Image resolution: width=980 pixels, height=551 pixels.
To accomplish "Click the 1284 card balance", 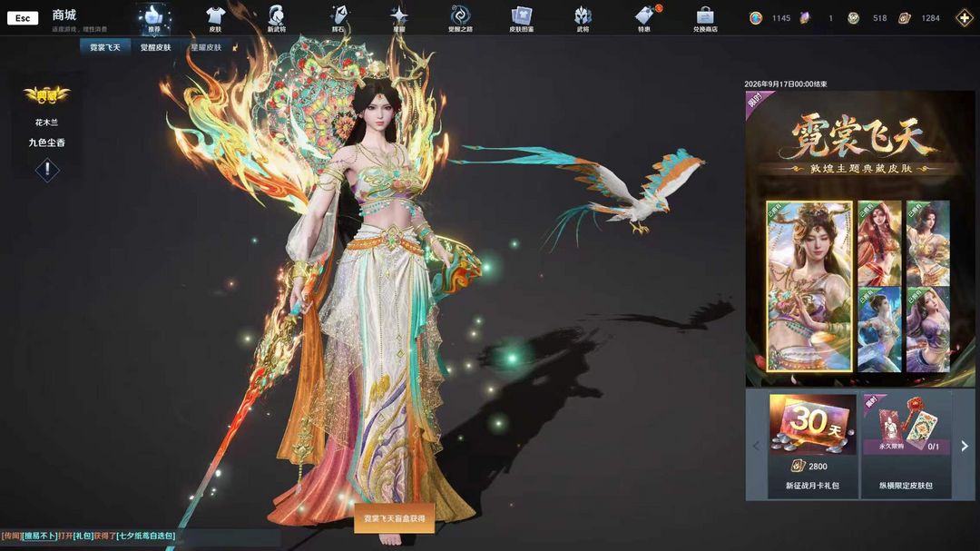I will point(931,18).
